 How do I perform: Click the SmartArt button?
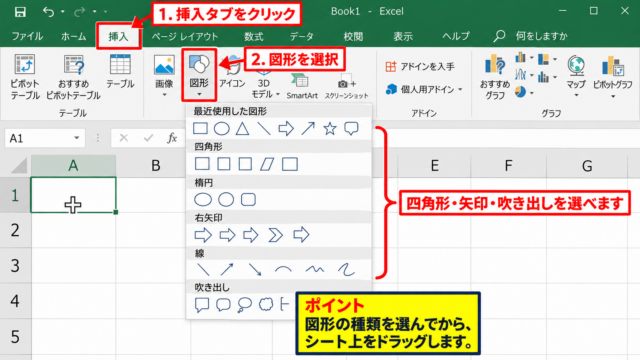coord(302,87)
